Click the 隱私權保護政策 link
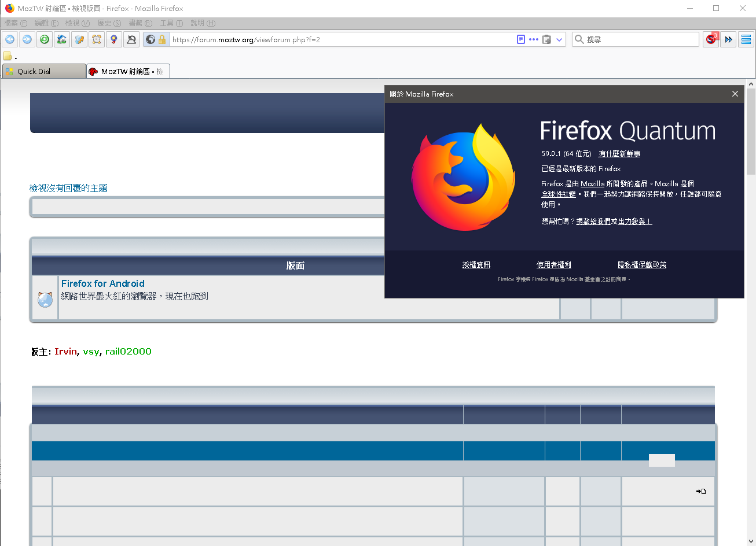756x546 pixels. (642, 265)
